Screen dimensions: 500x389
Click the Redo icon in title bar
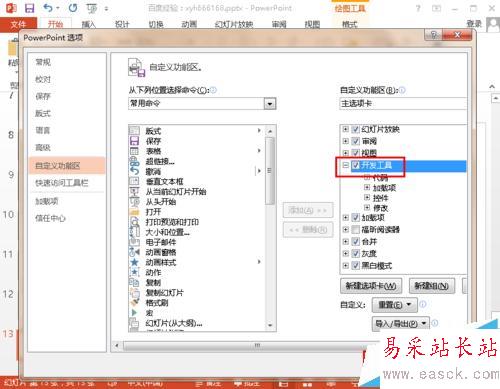pos(73,8)
